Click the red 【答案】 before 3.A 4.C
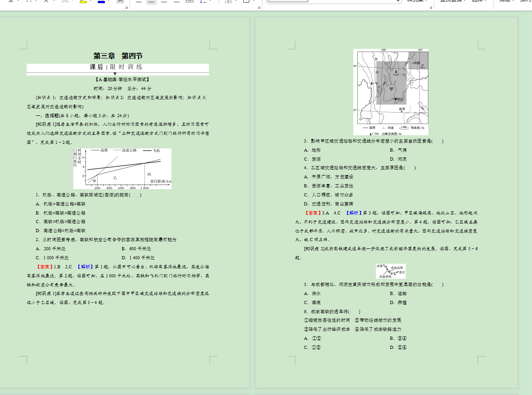 313,213
